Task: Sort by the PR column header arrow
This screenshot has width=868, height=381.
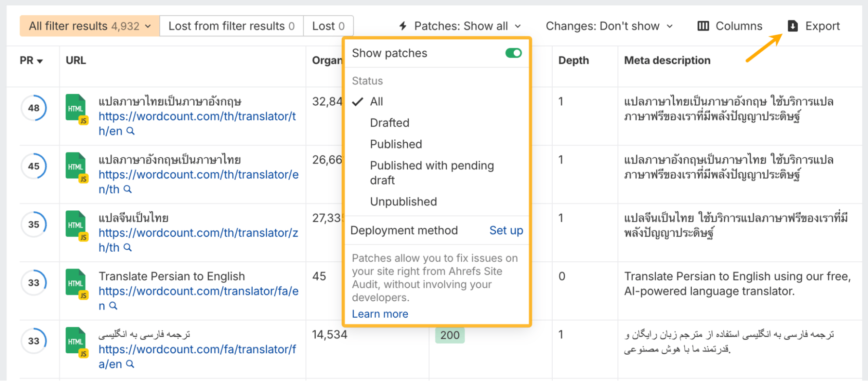Action: point(40,61)
